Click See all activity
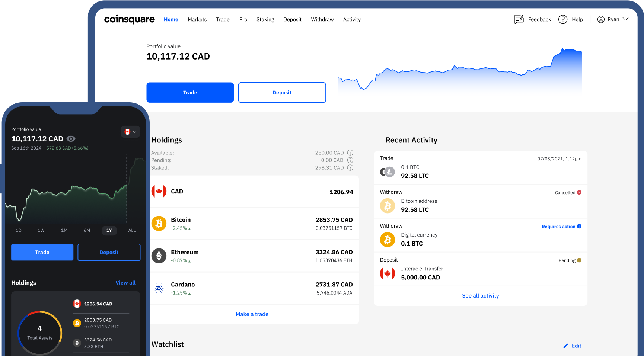644x356 pixels. click(x=480, y=295)
